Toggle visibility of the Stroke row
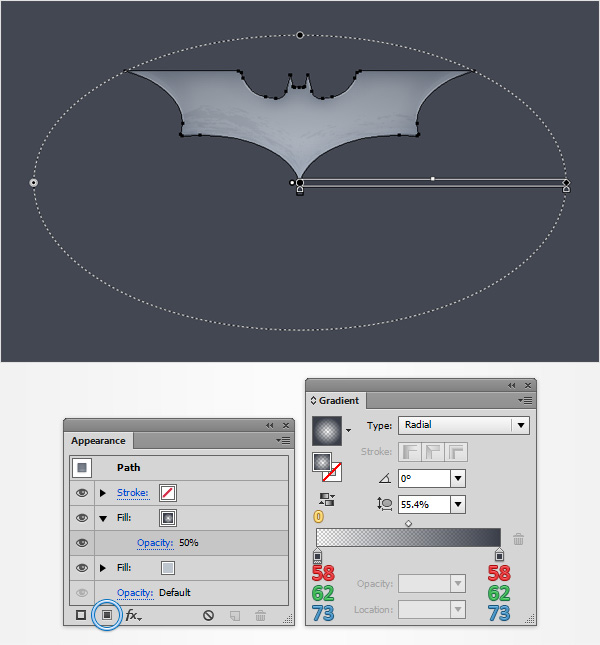 [82, 492]
